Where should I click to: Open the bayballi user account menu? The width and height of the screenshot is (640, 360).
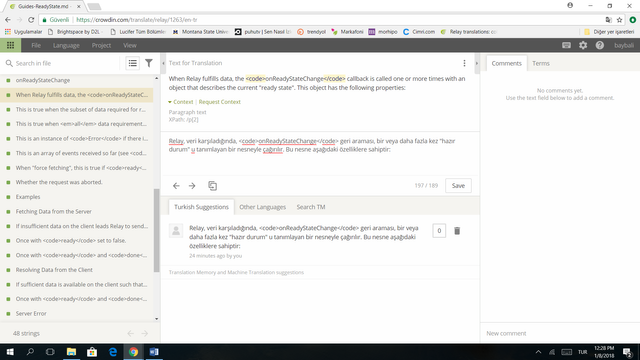click(x=624, y=45)
